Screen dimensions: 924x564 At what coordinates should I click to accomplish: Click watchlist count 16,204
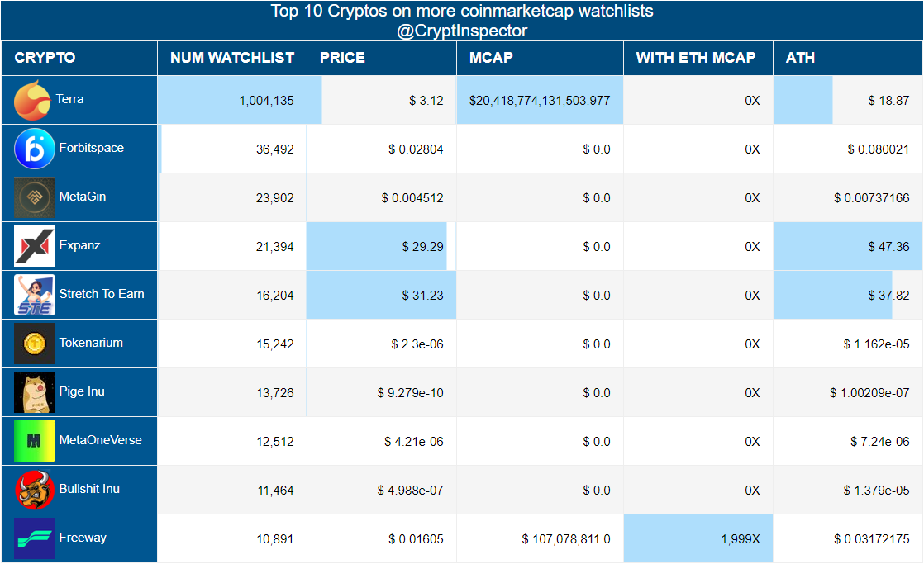[x=274, y=296]
